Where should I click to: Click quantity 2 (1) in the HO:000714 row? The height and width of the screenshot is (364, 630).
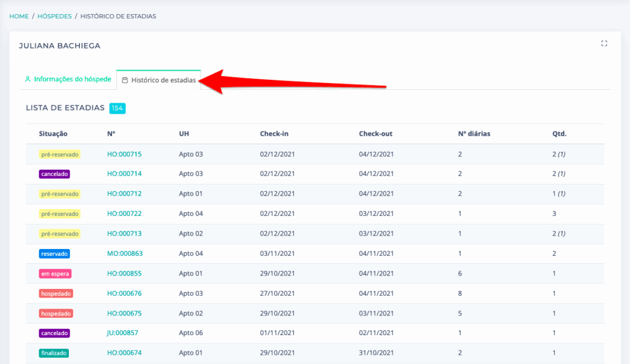(x=559, y=173)
